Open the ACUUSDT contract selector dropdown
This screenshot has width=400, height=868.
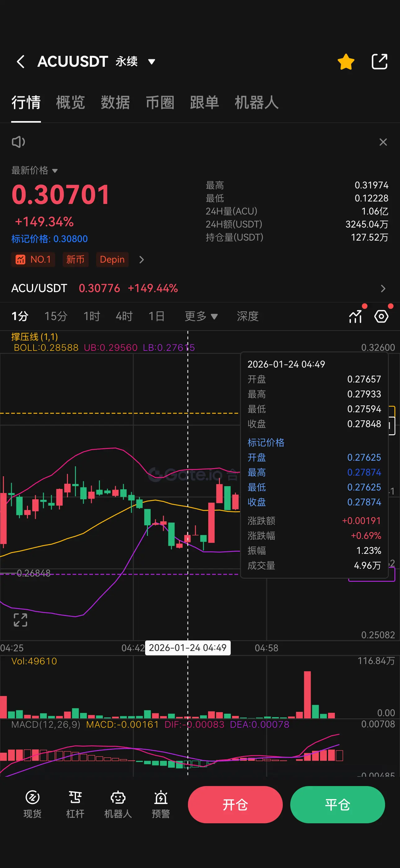[x=152, y=62]
